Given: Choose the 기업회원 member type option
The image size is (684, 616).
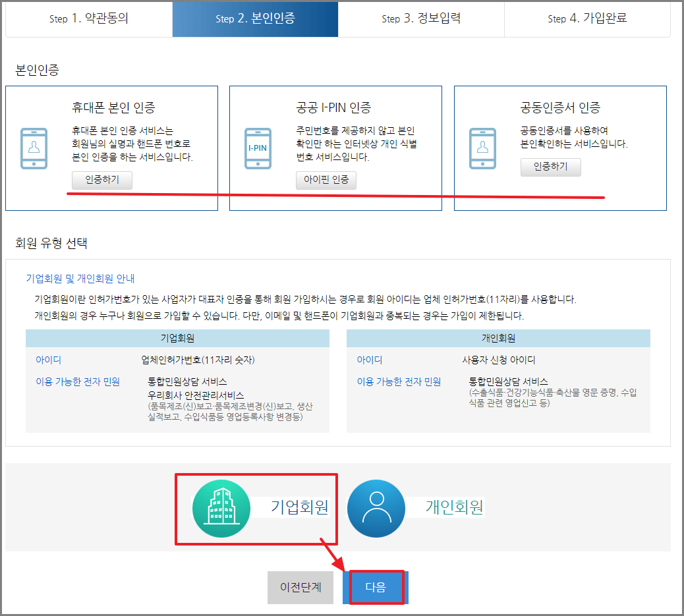Looking at the screenshot, I should [256, 507].
